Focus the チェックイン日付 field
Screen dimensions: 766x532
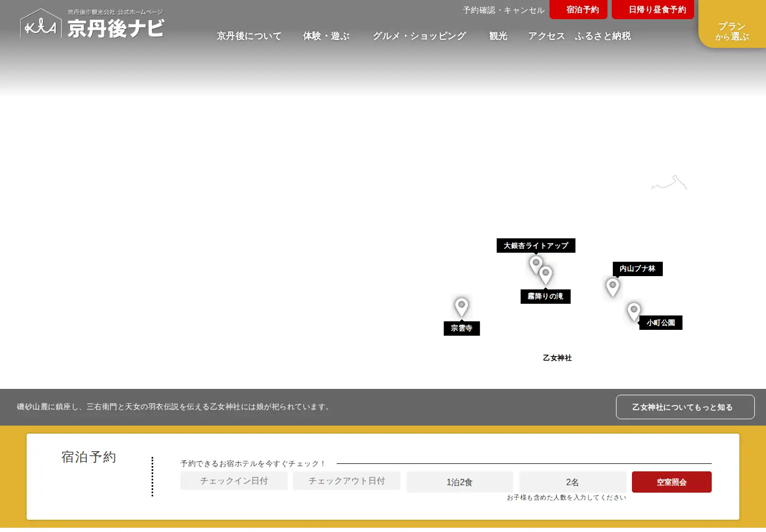pyautogui.click(x=234, y=481)
